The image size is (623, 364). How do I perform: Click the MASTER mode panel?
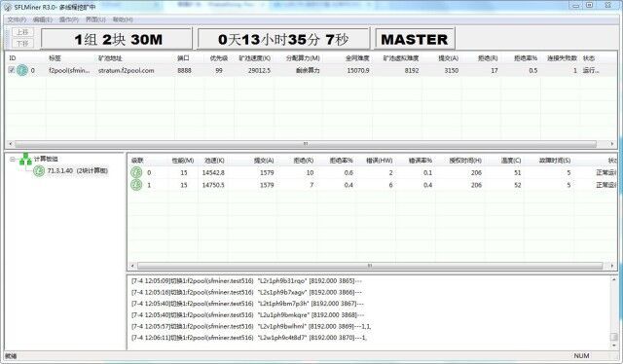pos(415,39)
